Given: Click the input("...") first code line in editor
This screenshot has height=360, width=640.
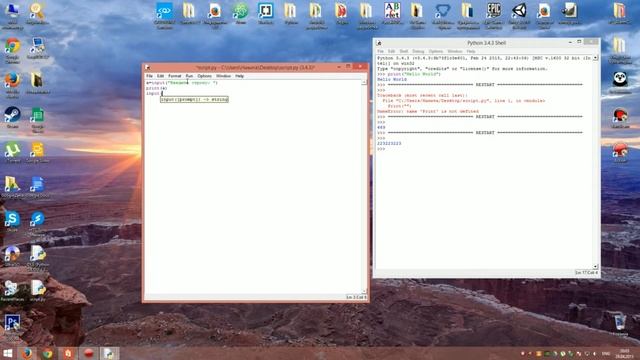Looking at the screenshot, I should pyautogui.click(x=182, y=83).
